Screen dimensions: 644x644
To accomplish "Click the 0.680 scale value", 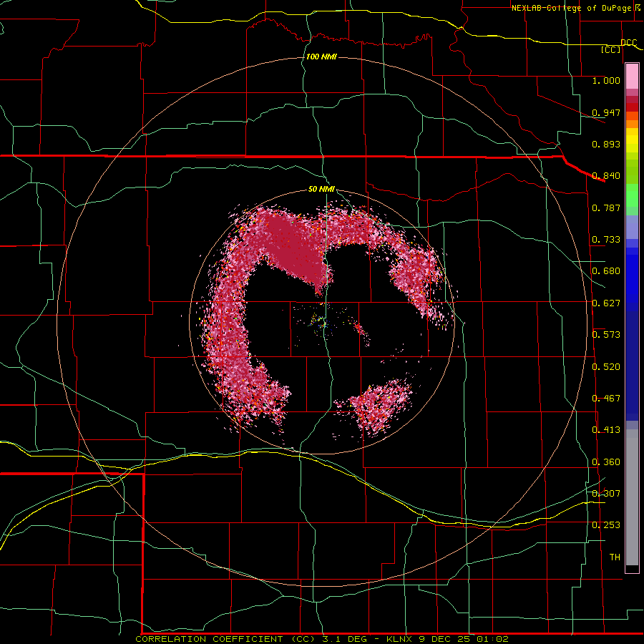I will [606, 271].
